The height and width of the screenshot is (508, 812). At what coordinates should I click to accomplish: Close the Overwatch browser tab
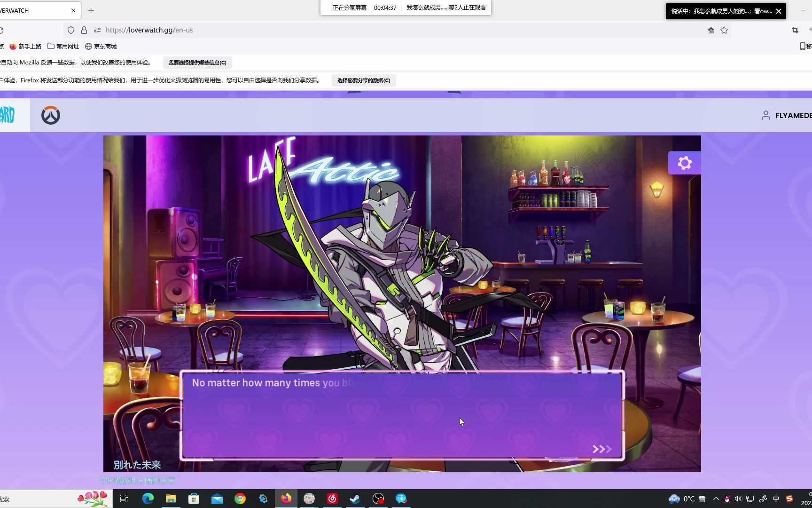(73, 10)
